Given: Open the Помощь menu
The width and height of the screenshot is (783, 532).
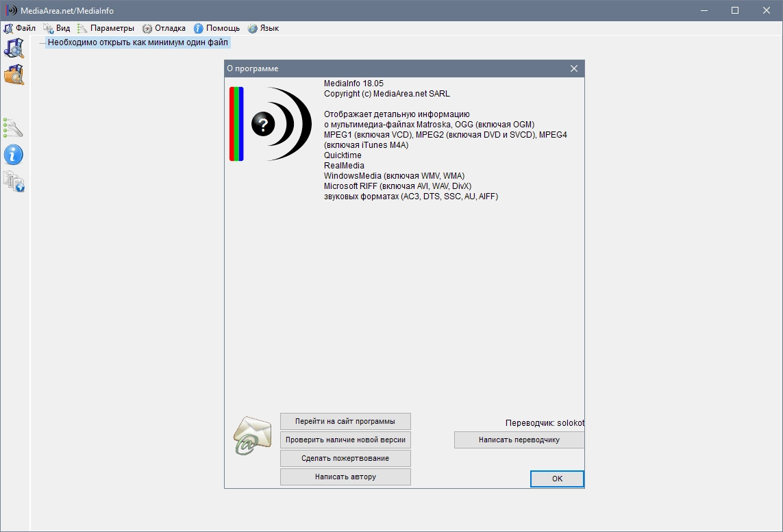Looking at the screenshot, I should coord(216,28).
